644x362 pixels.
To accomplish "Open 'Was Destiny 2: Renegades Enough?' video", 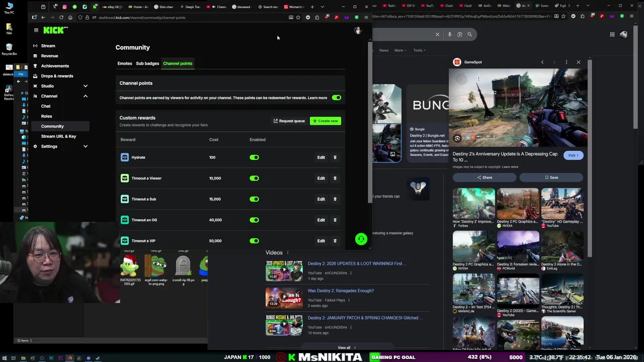I will tap(341, 291).
